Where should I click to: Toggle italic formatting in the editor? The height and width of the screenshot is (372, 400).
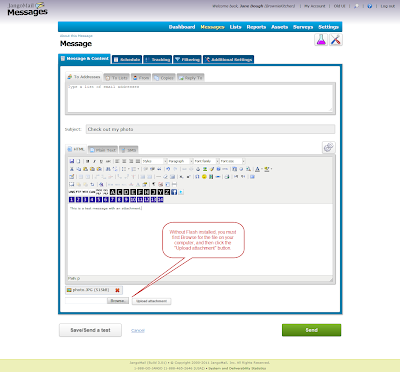(x=94, y=161)
